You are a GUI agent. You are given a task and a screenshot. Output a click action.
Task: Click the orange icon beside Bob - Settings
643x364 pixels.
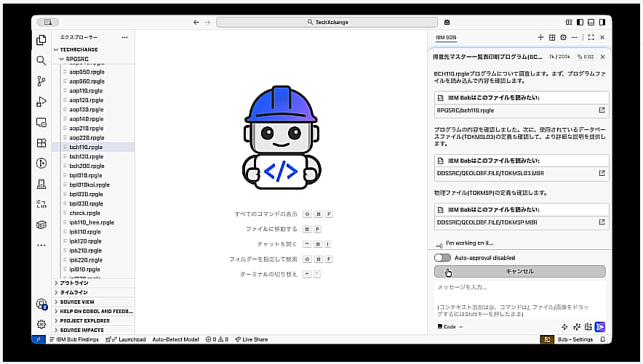click(547, 339)
